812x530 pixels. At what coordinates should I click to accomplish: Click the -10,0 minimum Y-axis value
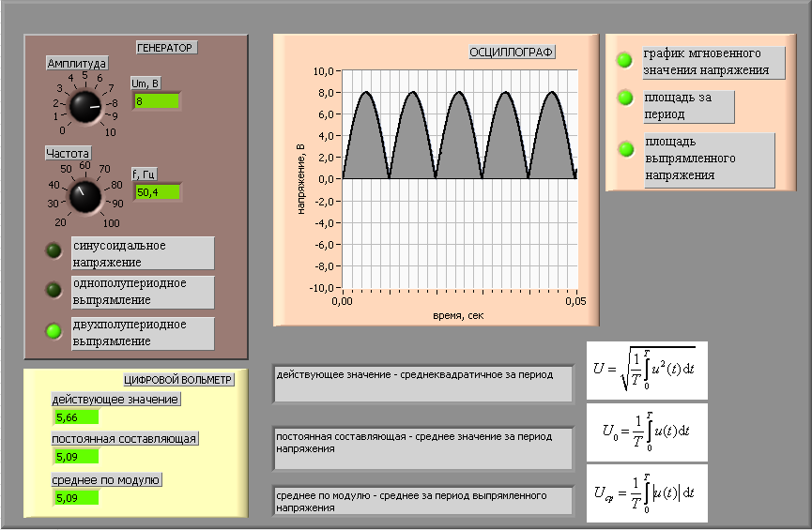(322, 288)
